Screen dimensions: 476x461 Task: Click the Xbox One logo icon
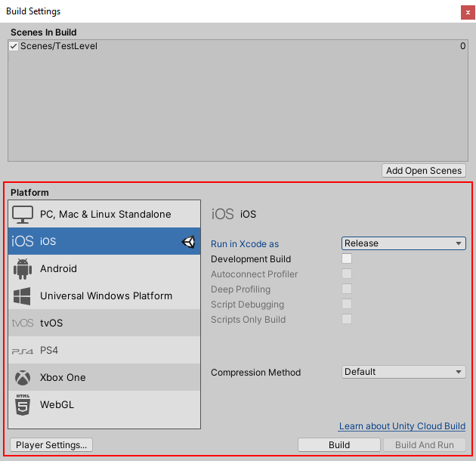[23, 377]
